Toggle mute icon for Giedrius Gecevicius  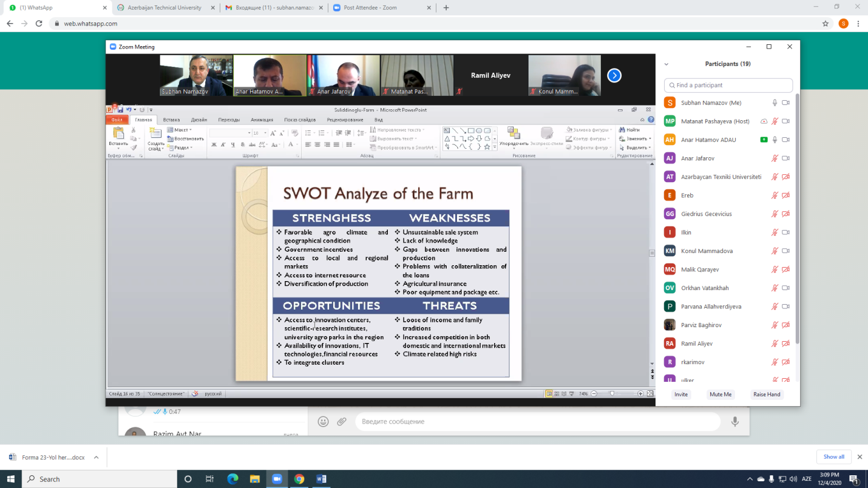pos(775,214)
